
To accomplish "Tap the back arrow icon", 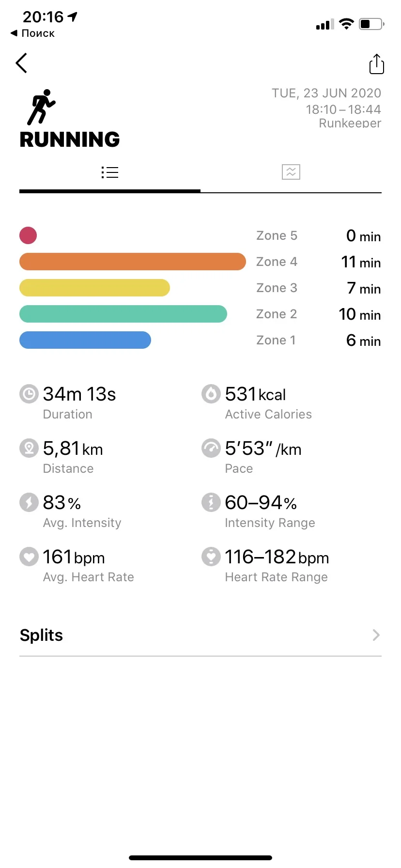I will point(21,63).
